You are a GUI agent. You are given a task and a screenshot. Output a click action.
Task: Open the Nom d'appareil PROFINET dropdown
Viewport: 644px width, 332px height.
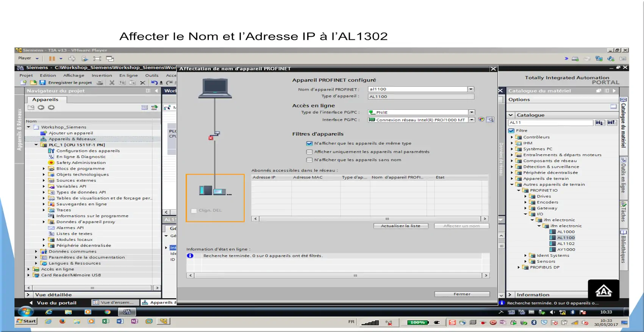coord(470,89)
